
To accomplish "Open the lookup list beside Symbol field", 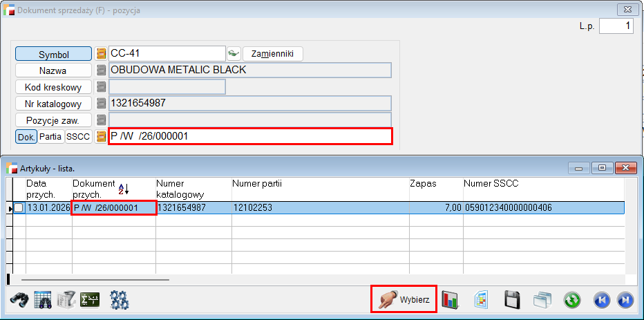I will pos(101,53).
